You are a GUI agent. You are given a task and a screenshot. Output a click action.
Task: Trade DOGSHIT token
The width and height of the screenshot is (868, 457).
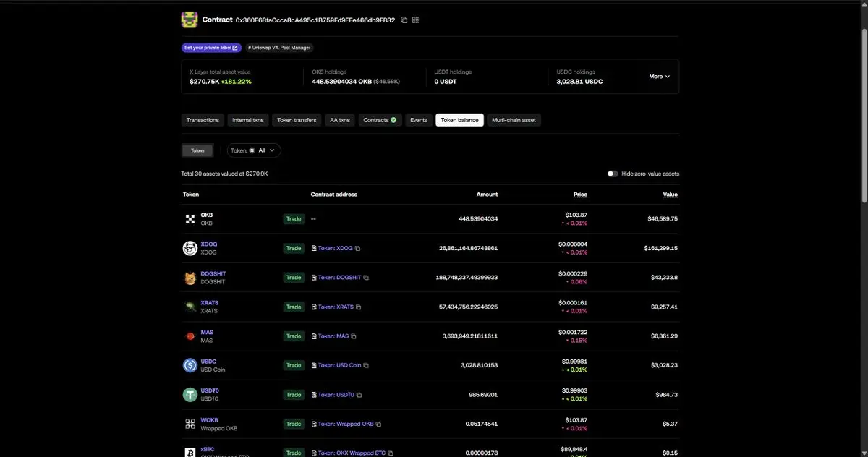(294, 278)
